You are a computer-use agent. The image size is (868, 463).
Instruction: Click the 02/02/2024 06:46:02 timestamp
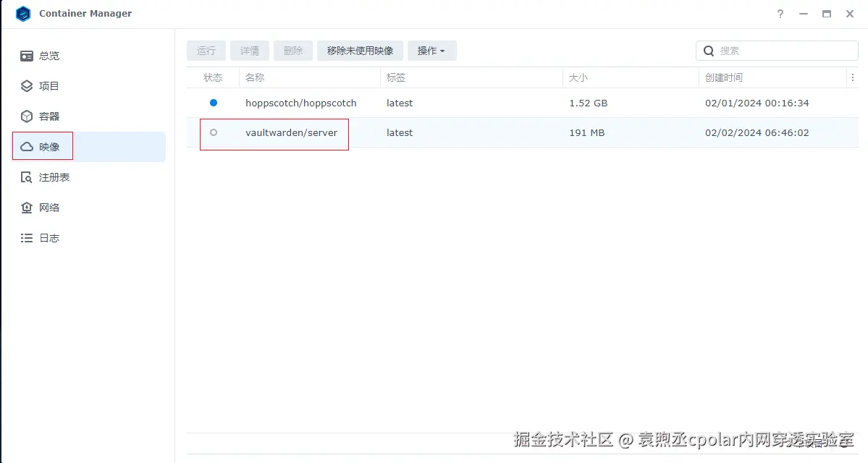coord(757,133)
